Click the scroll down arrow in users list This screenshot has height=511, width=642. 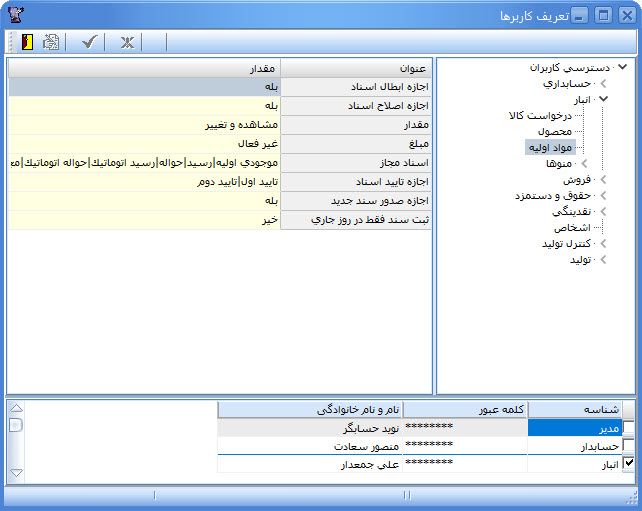[x=15, y=472]
